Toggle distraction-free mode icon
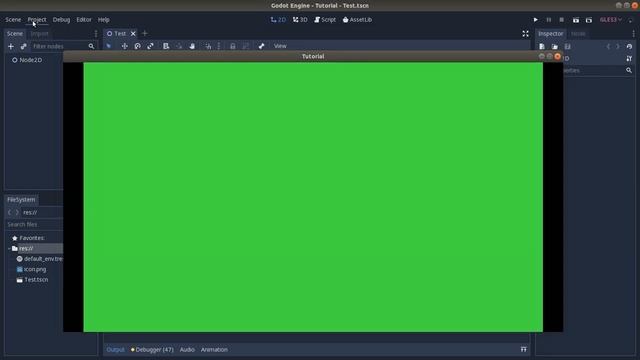The height and width of the screenshot is (360, 640). 525,33
